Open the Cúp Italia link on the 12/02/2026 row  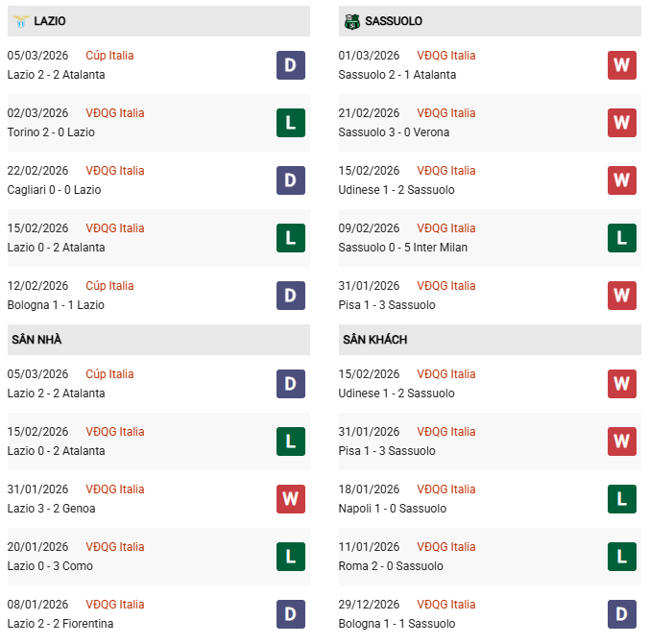pos(109,286)
